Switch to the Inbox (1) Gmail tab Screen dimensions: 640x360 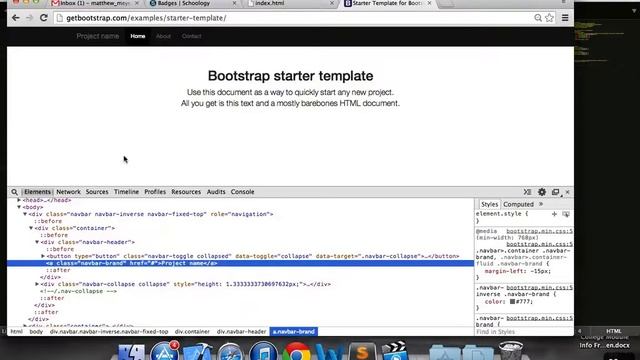tap(95, 3)
